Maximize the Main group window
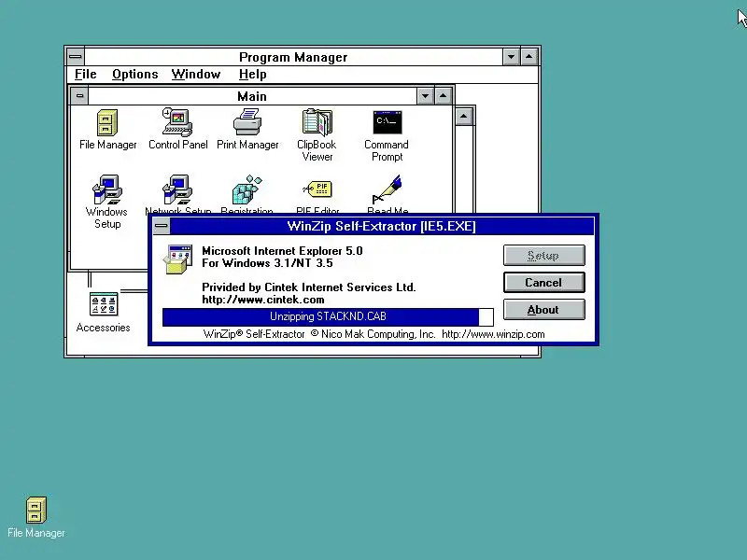 443,96
